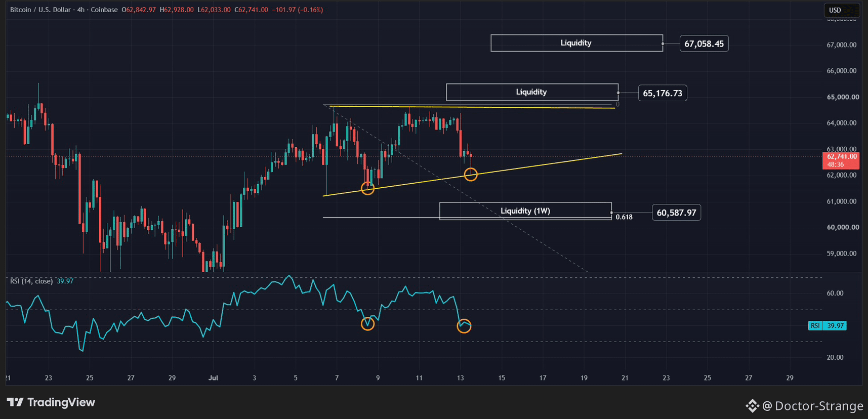Click the latest orange circle on RSI line

464,326
